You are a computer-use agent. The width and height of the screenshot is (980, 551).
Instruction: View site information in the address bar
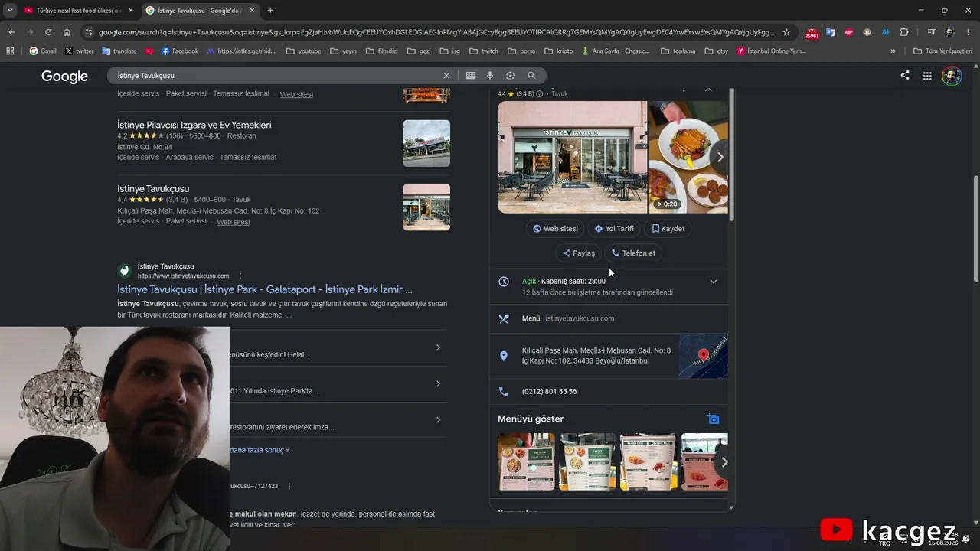(x=89, y=32)
